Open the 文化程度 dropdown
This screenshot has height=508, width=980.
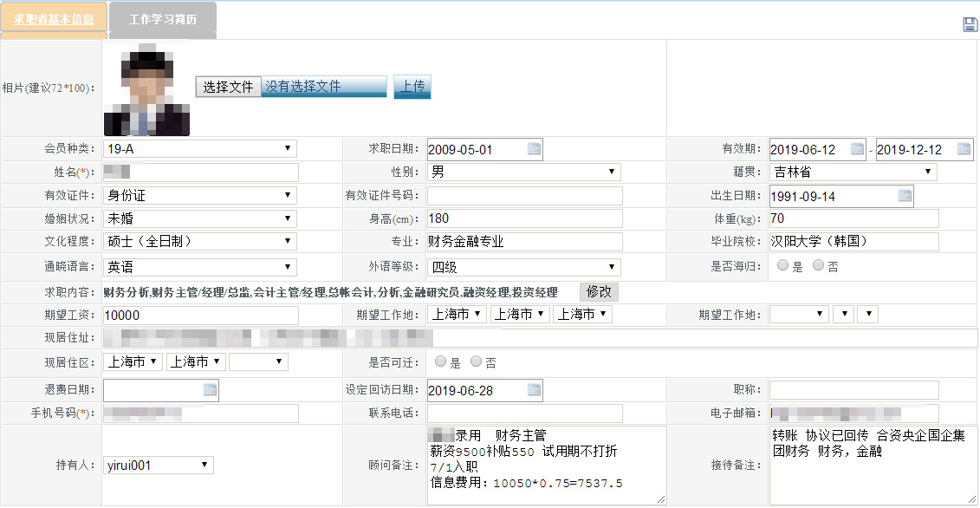200,241
